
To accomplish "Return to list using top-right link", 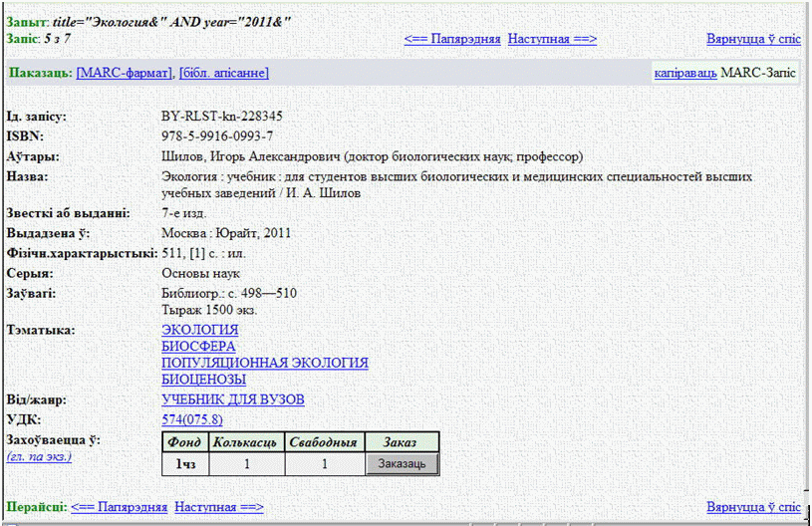I will 753,39.
